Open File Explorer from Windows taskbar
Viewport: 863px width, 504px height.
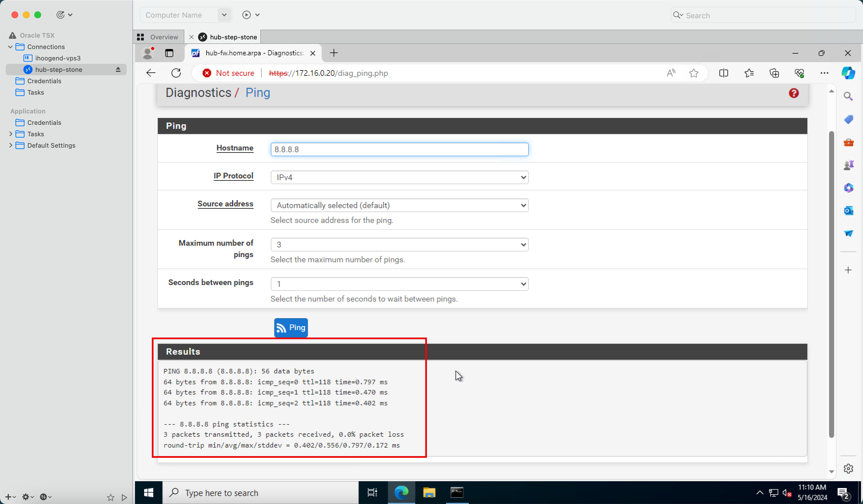coord(429,492)
